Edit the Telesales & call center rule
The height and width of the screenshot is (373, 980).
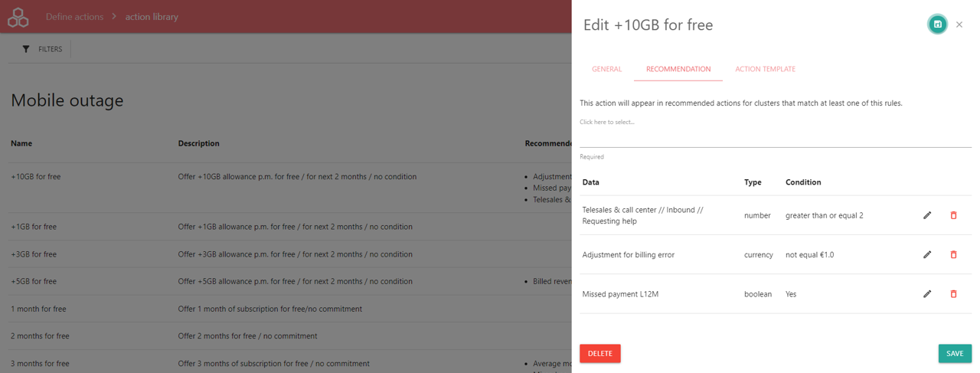(x=927, y=215)
